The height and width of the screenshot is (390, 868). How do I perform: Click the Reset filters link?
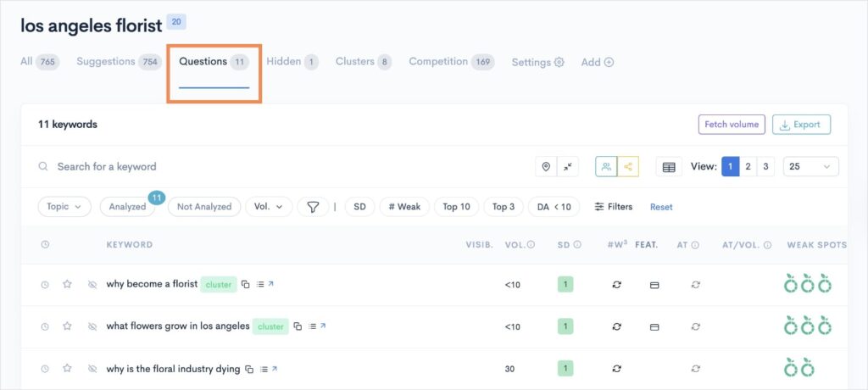pyautogui.click(x=661, y=207)
